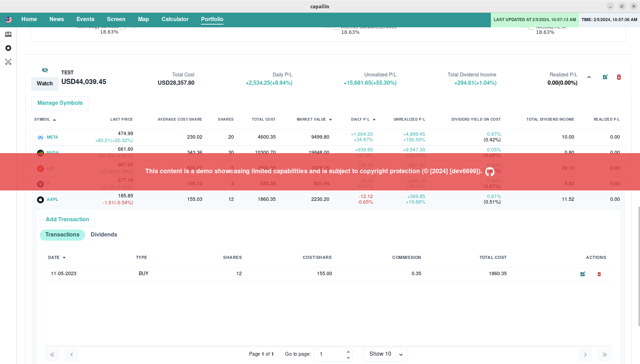Open the Show 10 rows dropdown
Viewport: 640px width, 364px height.
[386, 354]
